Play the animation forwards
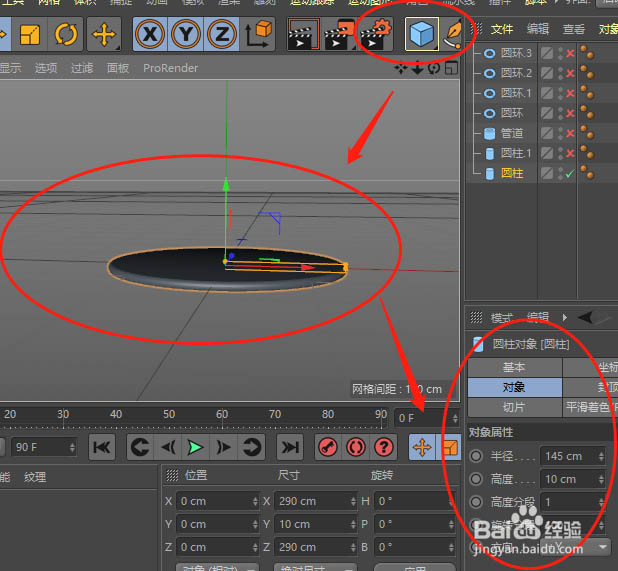 tap(195, 447)
